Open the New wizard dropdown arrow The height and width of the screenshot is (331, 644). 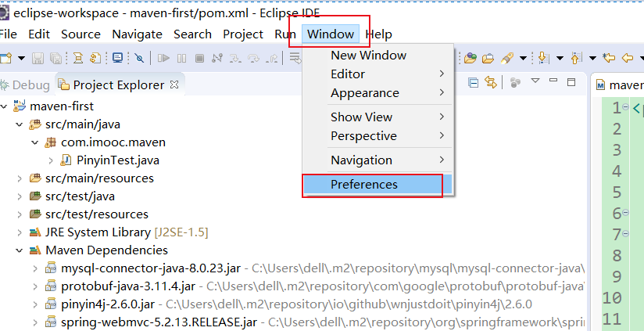pyautogui.click(x=21, y=59)
